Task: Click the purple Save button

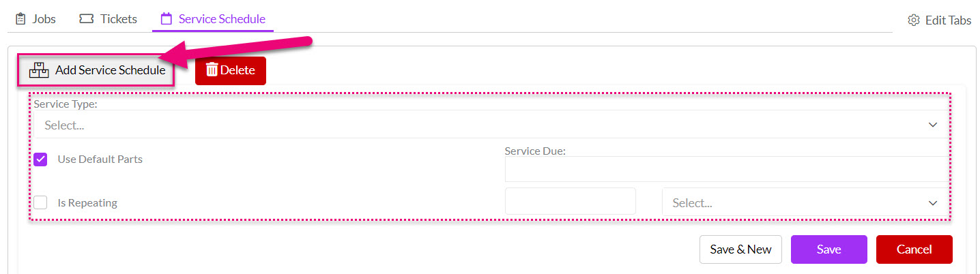Action: 828,249
